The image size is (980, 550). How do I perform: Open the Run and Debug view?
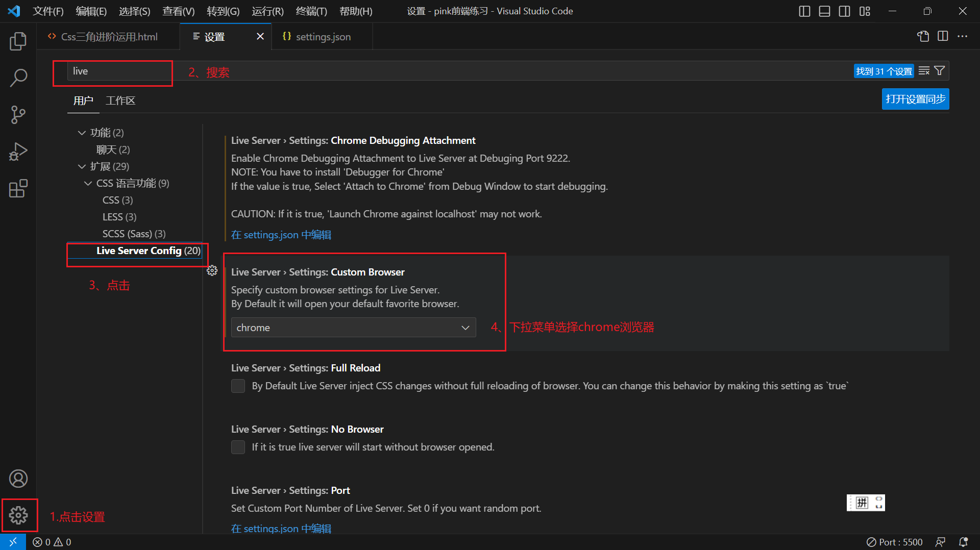(18, 152)
